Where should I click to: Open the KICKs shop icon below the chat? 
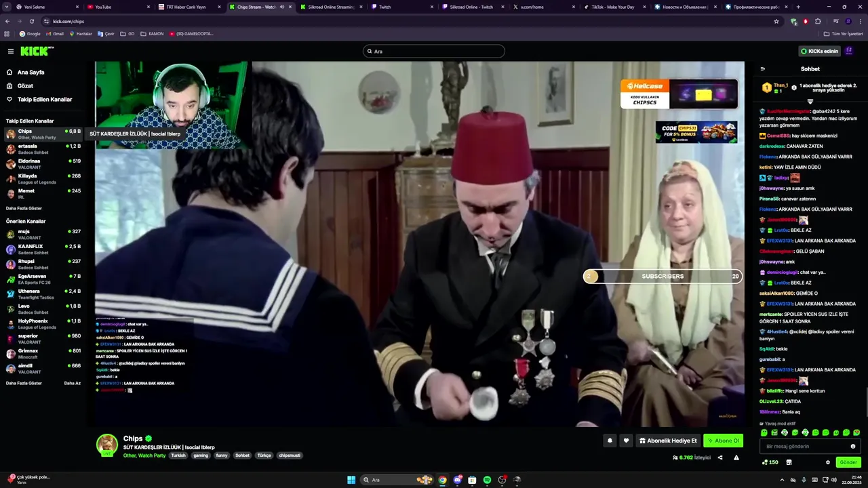click(789, 462)
